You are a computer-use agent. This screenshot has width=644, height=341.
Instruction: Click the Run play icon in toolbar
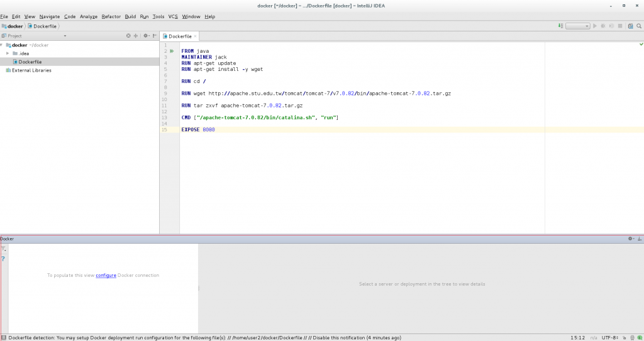click(x=595, y=26)
